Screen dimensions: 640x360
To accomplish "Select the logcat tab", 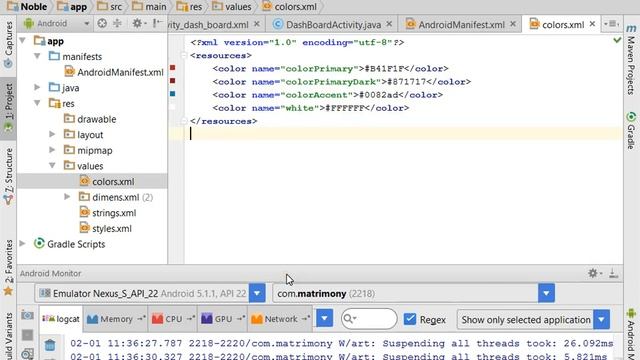I will [61, 319].
